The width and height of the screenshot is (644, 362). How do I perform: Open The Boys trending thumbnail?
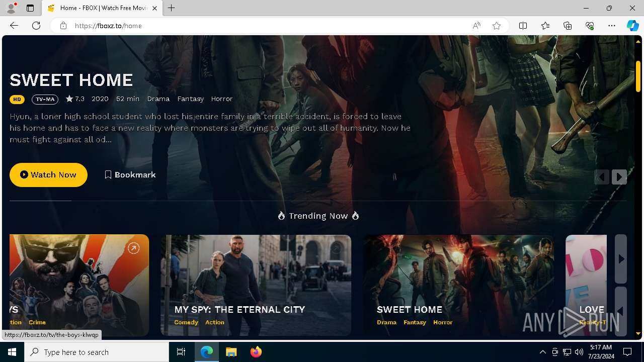[x=79, y=285]
